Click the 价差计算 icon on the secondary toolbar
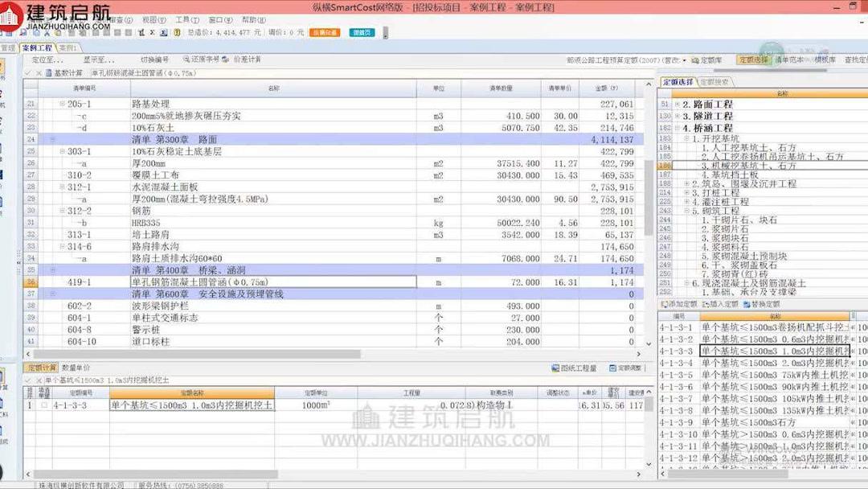 [247, 60]
